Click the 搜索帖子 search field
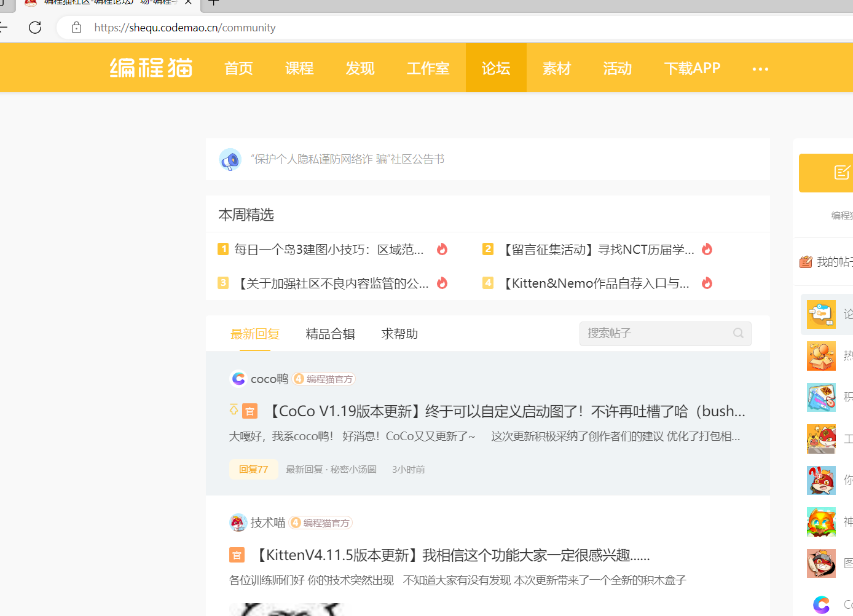Screen dimensions: 853x616 point(665,333)
